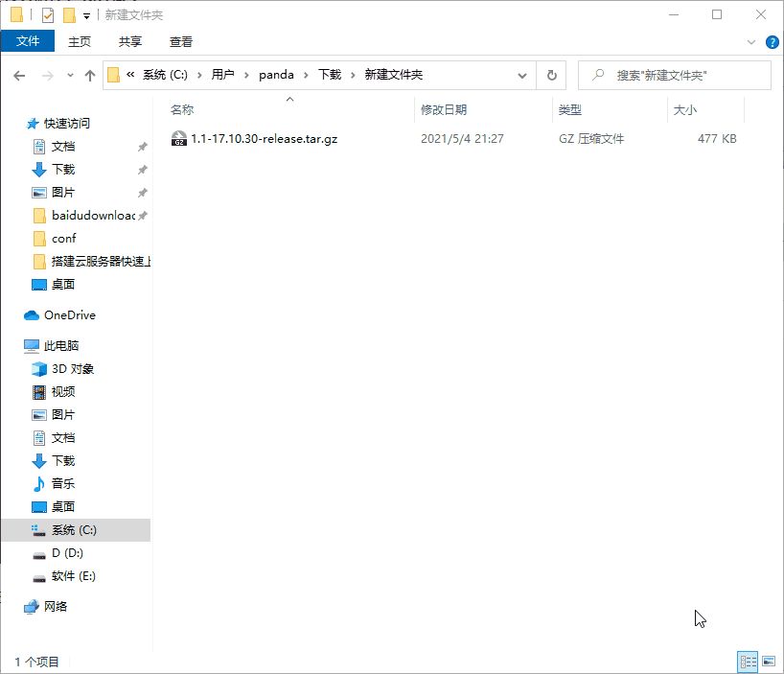Click the Back navigation arrow
The width and height of the screenshot is (784, 674).
[x=19, y=76]
